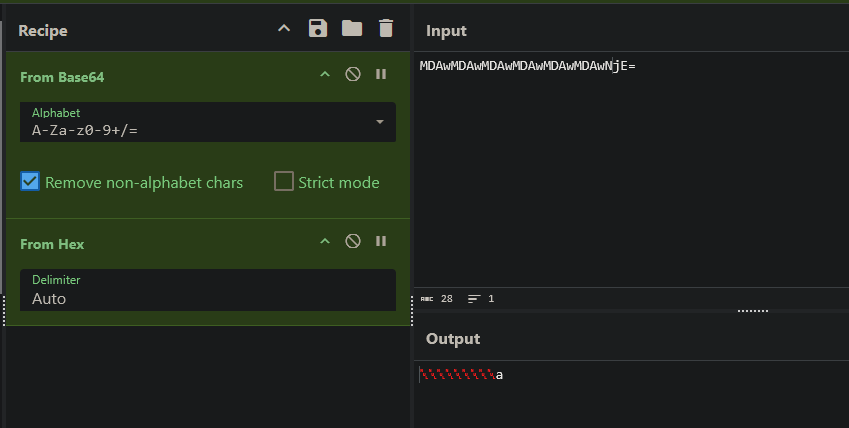Click the input line count indicator
This screenshot has height=428, width=849.
[x=481, y=299]
